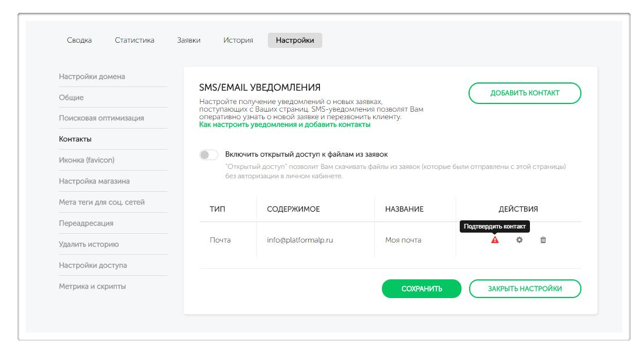Open the Статистика tab
Screen dimensions: 644x353
[x=135, y=40]
